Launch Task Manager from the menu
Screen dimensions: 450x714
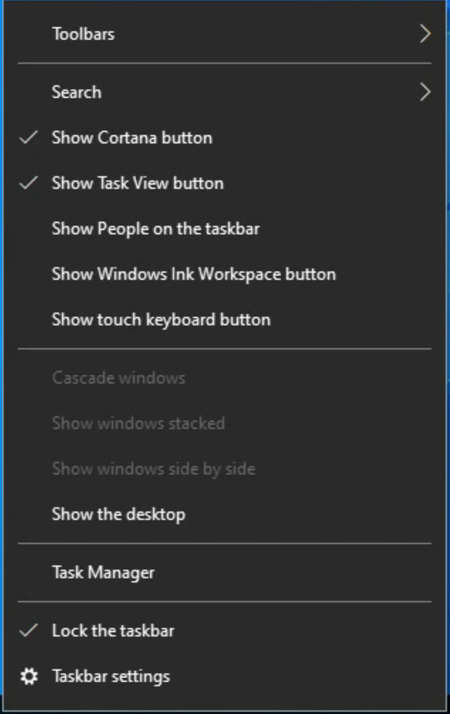pyautogui.click(x=225, y=573)
